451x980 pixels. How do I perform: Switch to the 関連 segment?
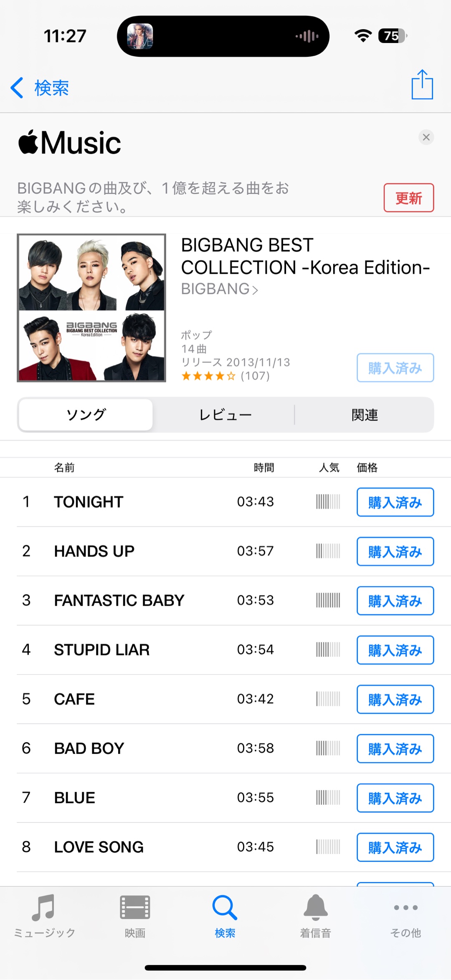[365, 415]
